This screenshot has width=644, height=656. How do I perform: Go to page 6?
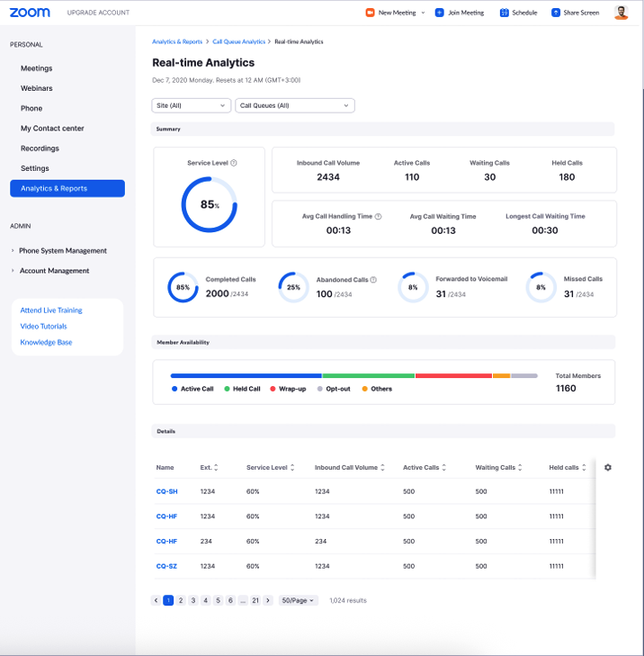[x=230, y=600]
